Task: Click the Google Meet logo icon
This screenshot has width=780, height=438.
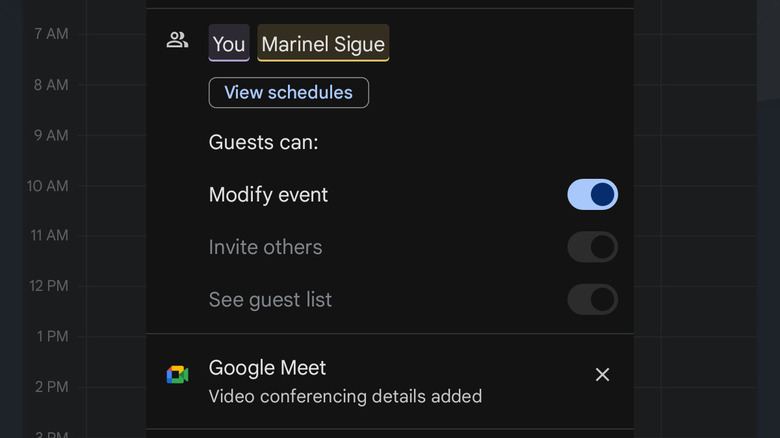Action: [177, 374]
